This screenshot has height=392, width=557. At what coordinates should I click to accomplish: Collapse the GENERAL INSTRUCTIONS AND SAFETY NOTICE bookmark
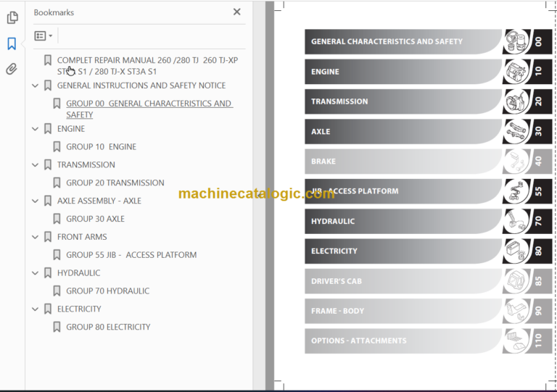coord(35,86)
